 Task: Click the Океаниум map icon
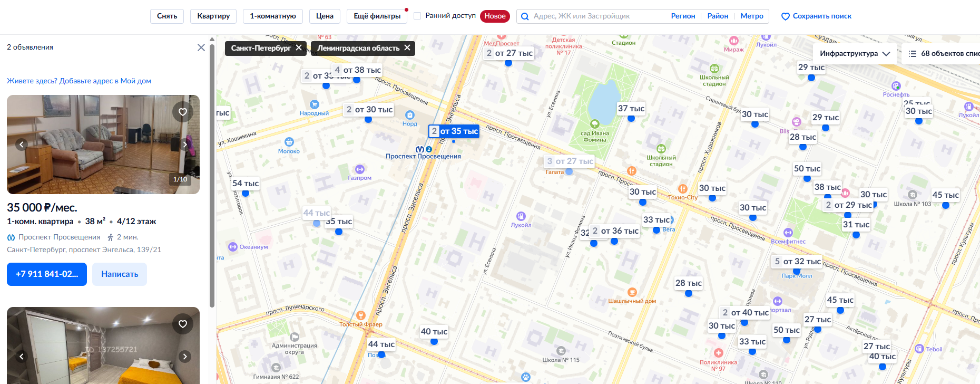233,247
